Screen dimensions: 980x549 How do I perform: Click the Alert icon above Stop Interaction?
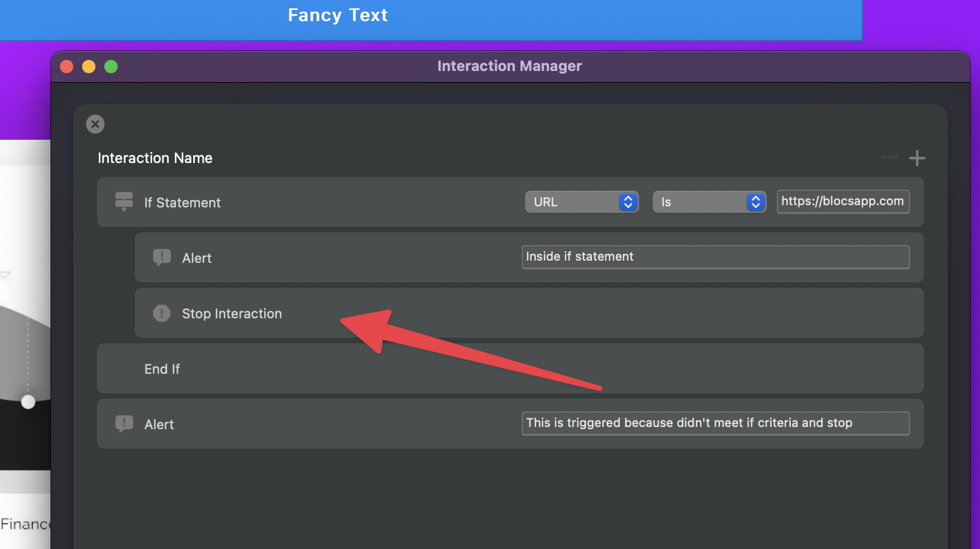coord(161,257)
